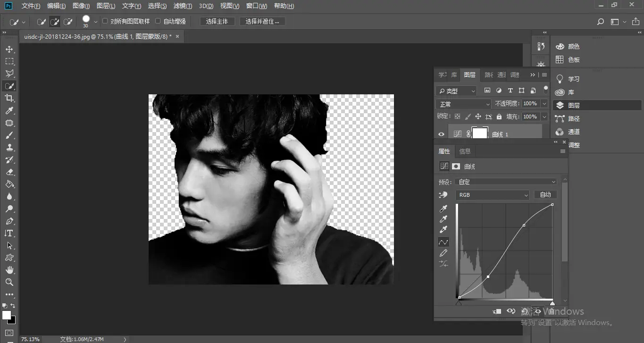Click the 选择并遮住 button

click(262, 22)
